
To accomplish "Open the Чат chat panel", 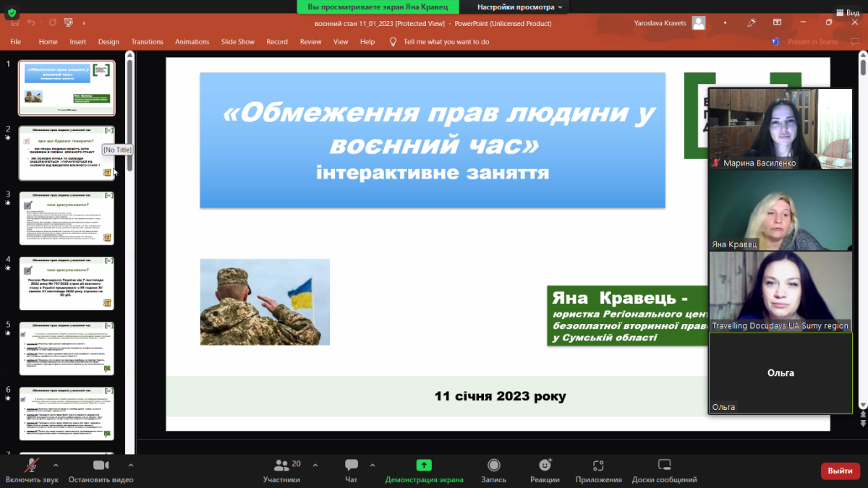I will pyautogui.click(x=352, y=471).
